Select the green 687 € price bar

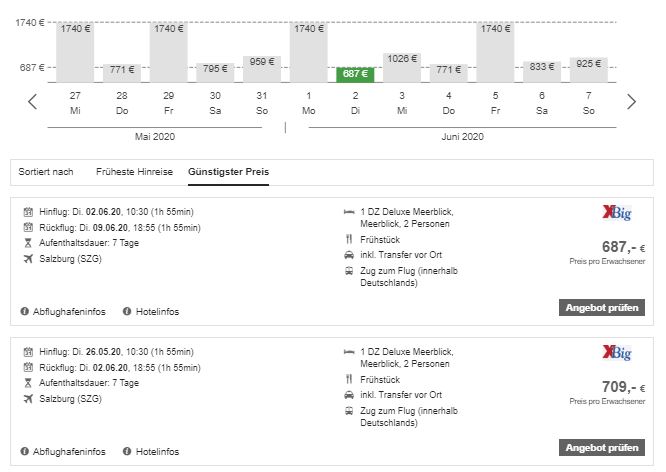coord(356,73)
